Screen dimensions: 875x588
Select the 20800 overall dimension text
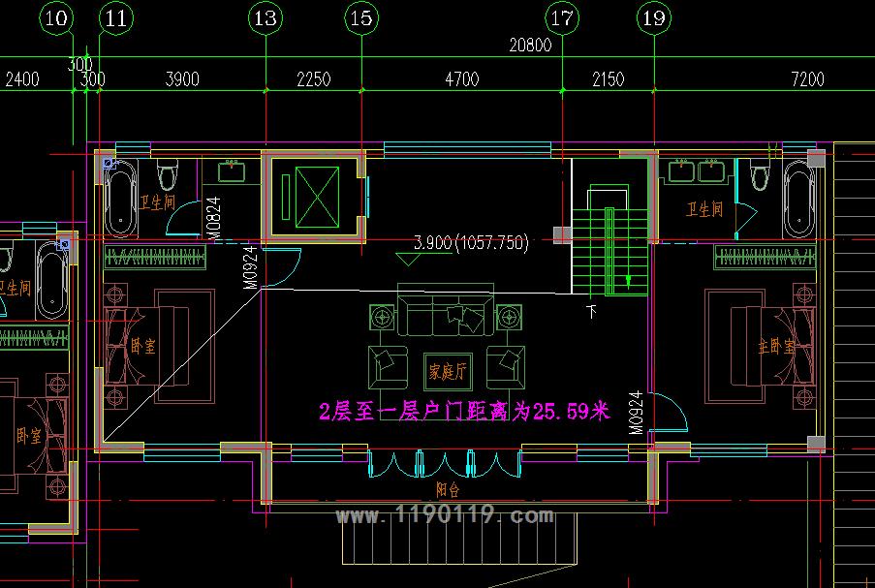[529, 45]
